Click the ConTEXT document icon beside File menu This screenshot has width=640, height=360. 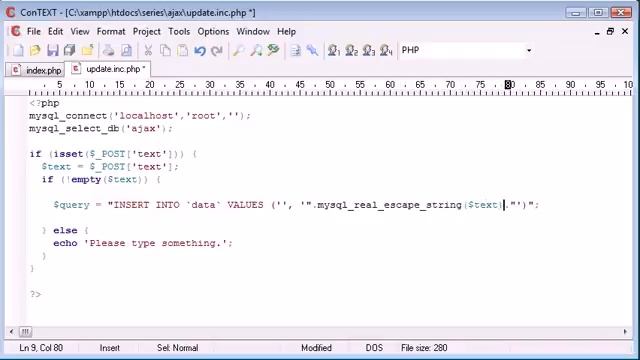point(16,31)
